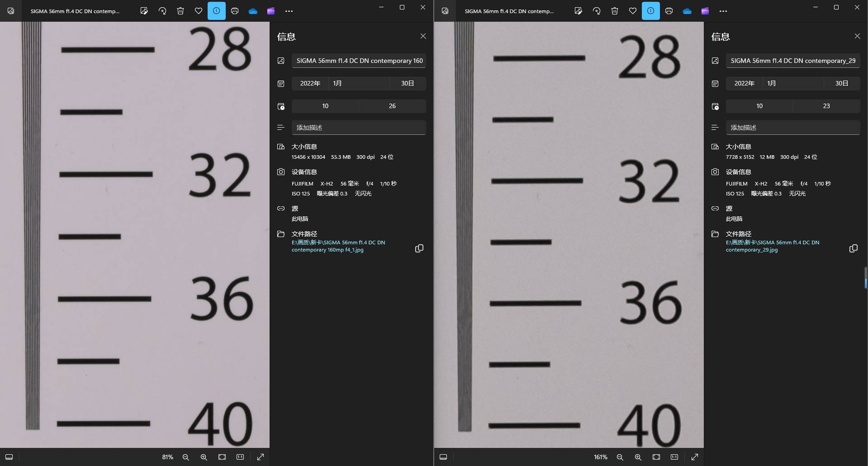868x466 pixels.
Task: Click the Clipchamp icon in right window toolbar
Action: tap(705, 11)
